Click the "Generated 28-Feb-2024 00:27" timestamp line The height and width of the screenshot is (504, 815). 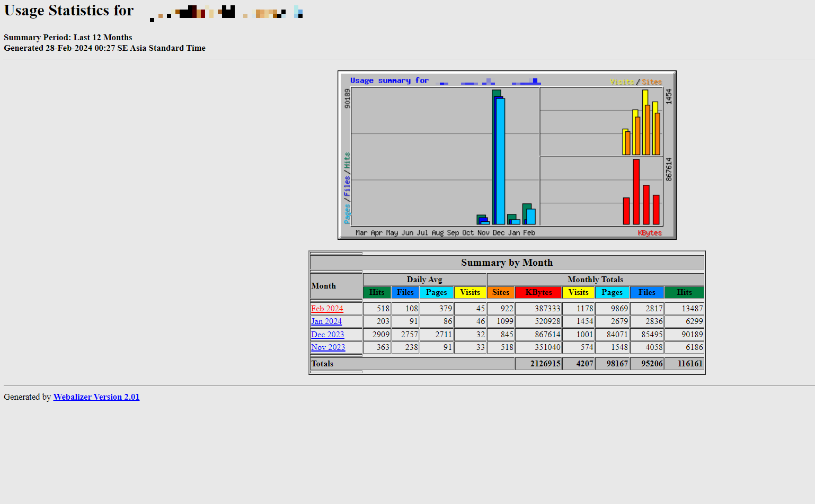(104, 48)
